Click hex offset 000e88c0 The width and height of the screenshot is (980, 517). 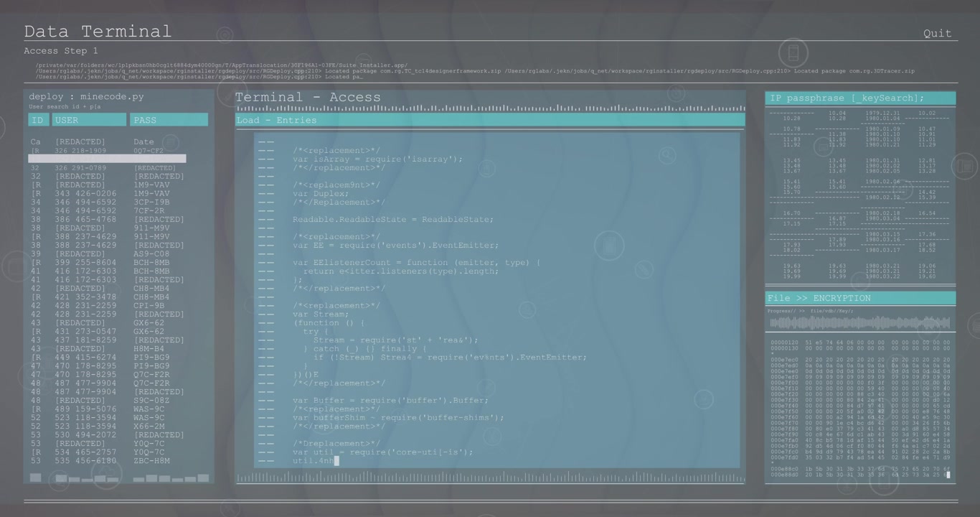pyautogui.click(x=784, y=469)
